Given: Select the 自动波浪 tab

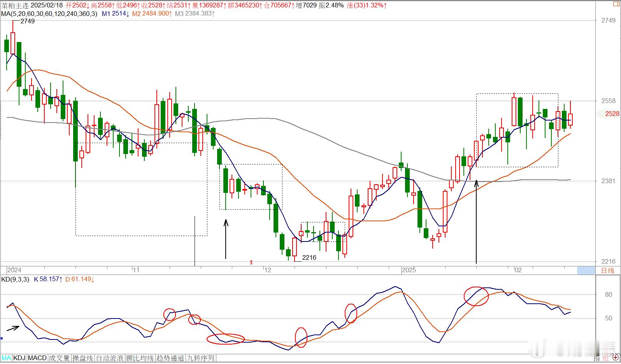Looking at the screenshot, I should [110, 358].
